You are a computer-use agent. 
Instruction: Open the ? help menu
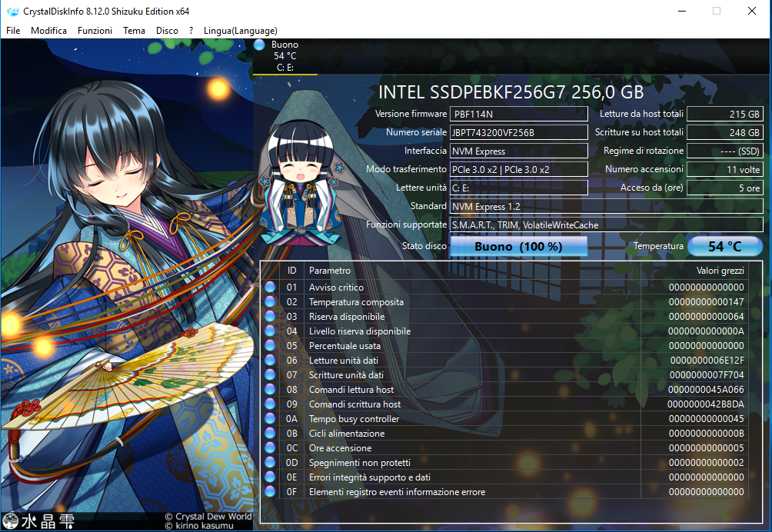click(x=191, y=31)
